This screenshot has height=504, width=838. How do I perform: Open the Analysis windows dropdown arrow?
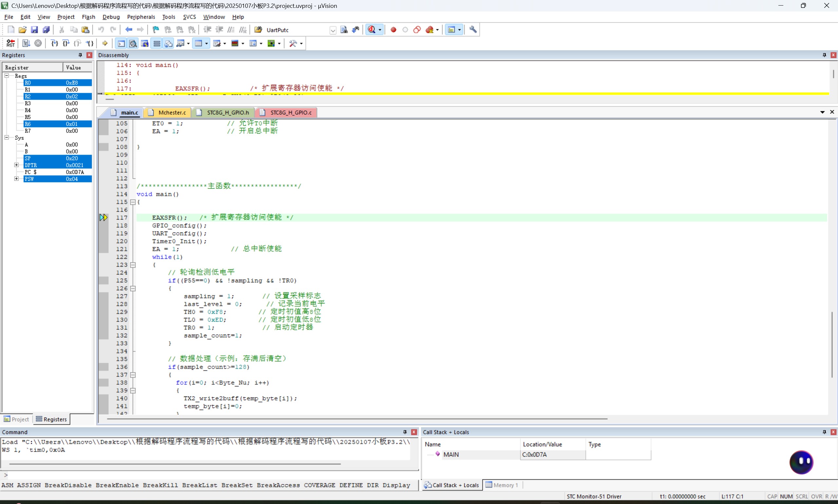point(243,44)
